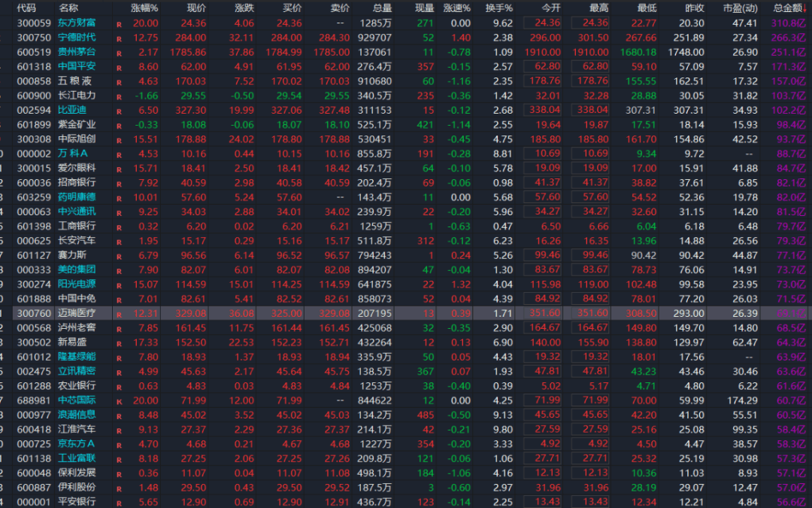The image size is (812, 508).
Task: Open stock 东方财富
Action: (77, 23)
